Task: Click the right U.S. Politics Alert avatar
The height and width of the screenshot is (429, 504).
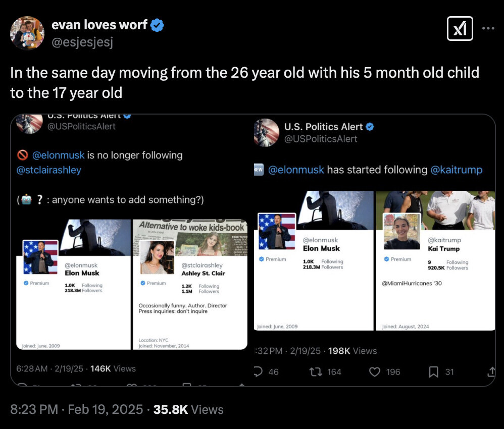Action: 266,132
